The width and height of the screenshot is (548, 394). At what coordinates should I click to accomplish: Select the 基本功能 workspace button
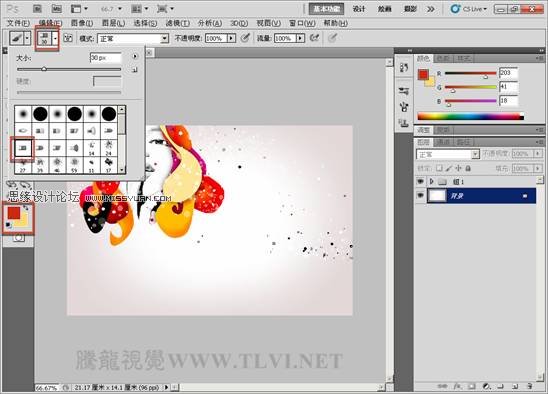coord(326,9)
